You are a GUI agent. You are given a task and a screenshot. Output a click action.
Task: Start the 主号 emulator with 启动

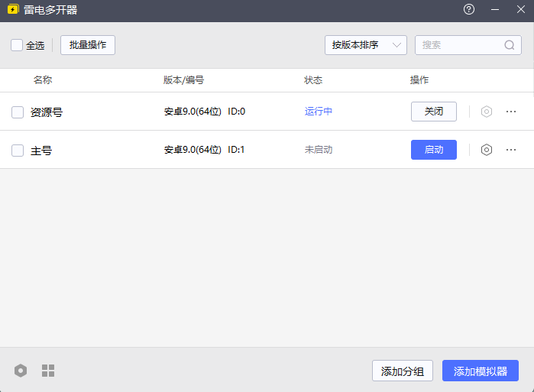pos(434,150)
